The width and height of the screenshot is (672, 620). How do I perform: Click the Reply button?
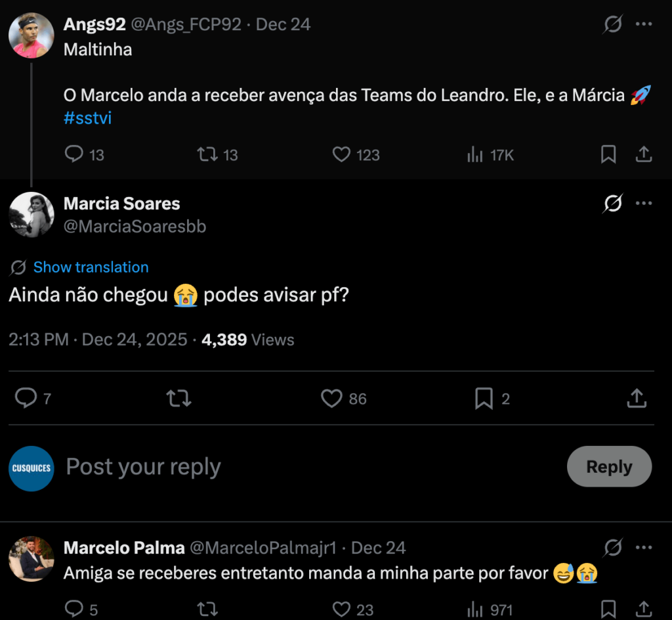pos(609,467)
